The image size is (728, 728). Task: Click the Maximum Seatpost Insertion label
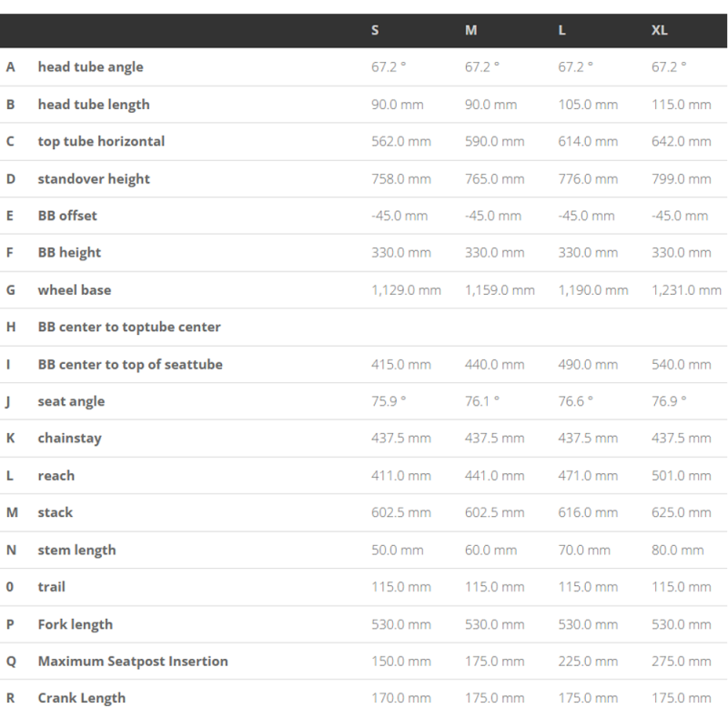pyautogui.click(x=133, y=662)
